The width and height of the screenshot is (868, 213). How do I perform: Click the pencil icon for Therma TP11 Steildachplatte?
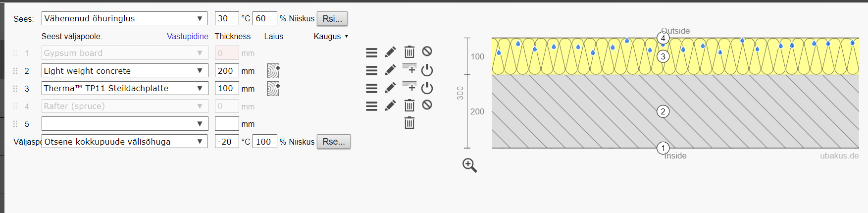390,88
